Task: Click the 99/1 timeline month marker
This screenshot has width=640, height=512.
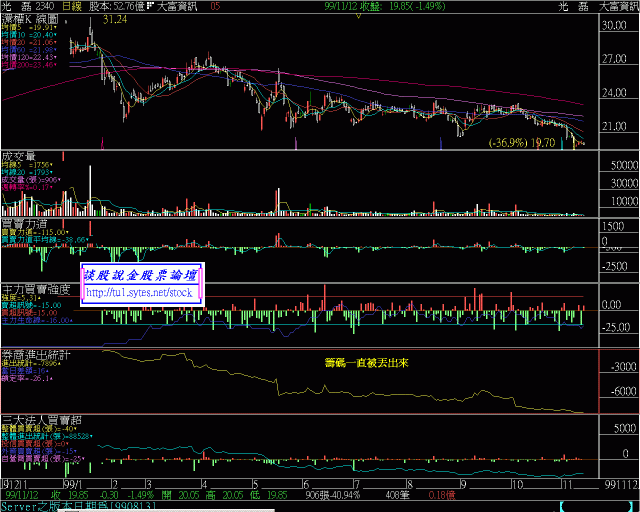Action: [x=74, y=485]
